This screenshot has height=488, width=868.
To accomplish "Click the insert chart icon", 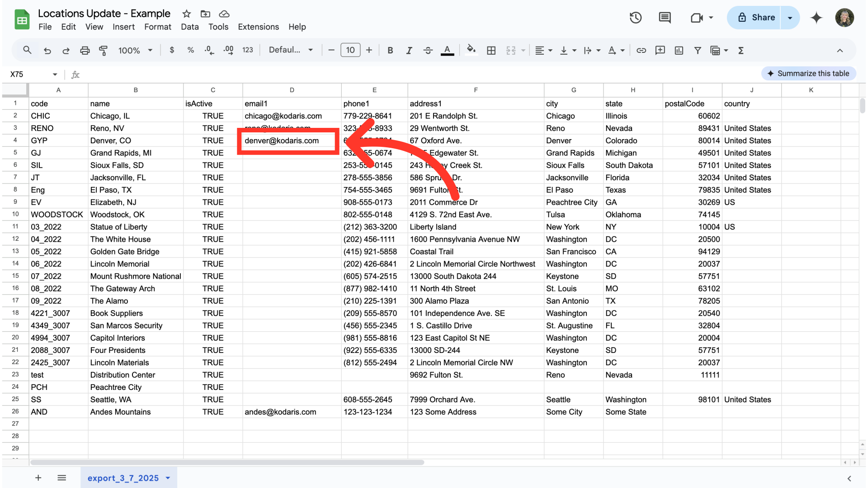I will point(679,51).
